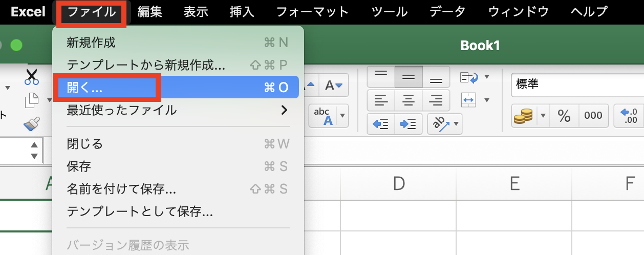644x255 pixels.
Task: Click the scissors Cut icon
Action: pos(32,77)
